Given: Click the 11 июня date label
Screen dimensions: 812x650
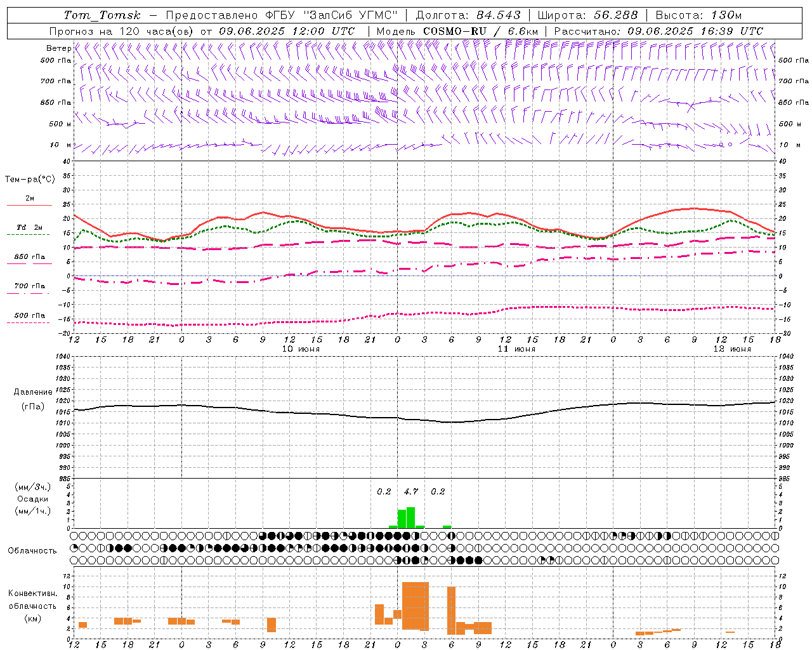Looking at the screenshot, I should (516, 349).
